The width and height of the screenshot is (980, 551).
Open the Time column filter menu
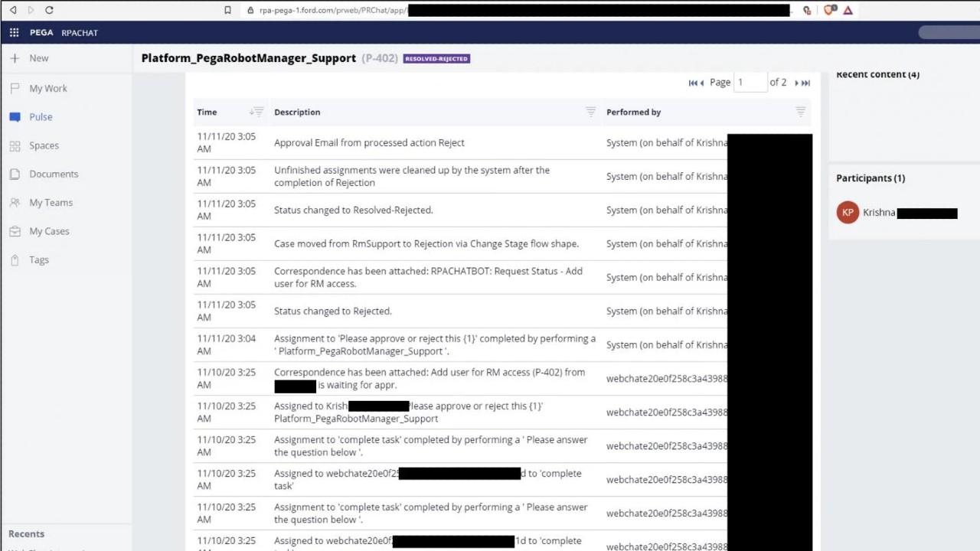pos(259,112)
